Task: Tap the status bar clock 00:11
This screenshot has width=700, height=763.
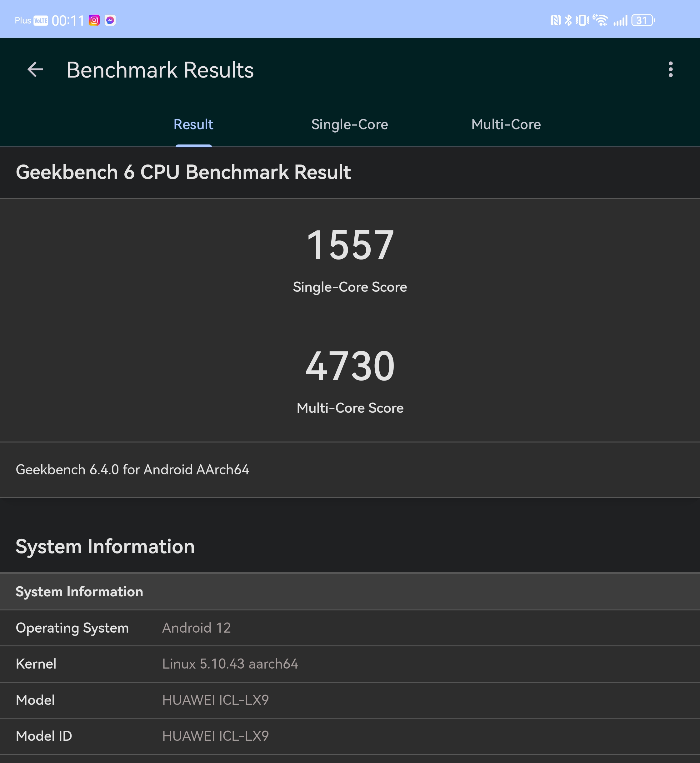Action: point(68,20)
